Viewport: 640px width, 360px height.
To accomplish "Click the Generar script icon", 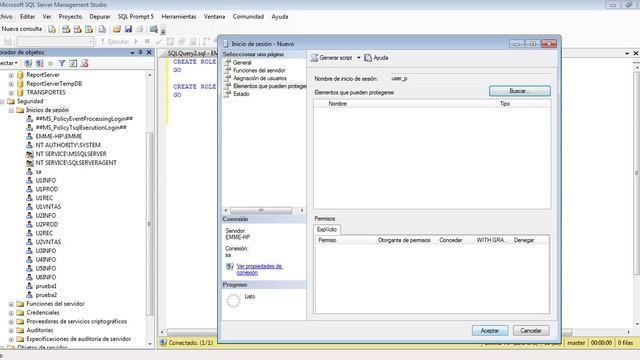I will [x=314, y=58].
